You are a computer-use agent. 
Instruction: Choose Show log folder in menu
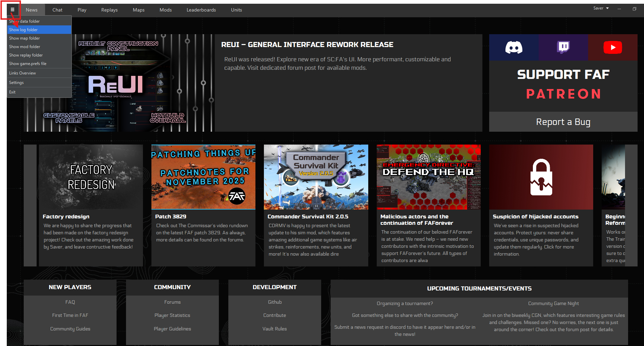(39, 30)
